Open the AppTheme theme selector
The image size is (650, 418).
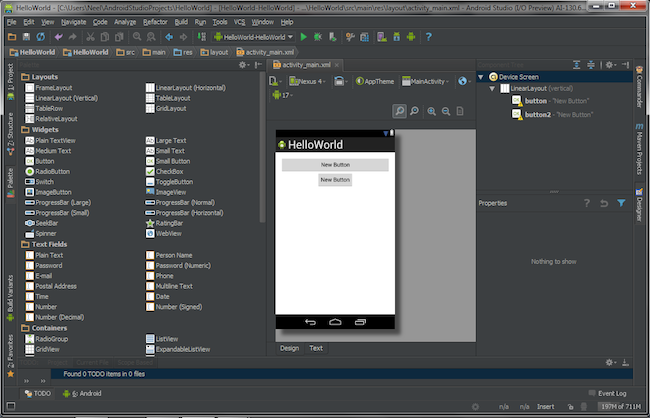376,80
